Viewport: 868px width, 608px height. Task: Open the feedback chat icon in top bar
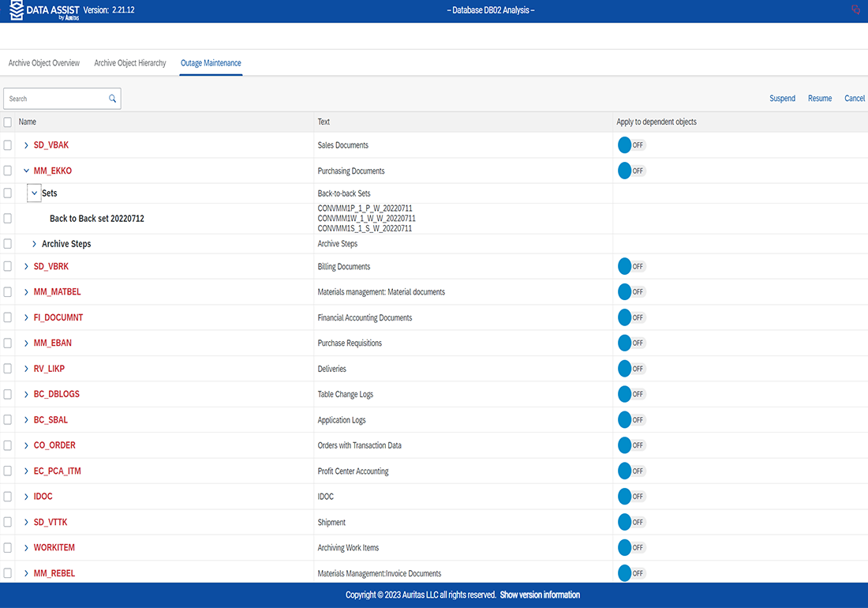(856, 9)
